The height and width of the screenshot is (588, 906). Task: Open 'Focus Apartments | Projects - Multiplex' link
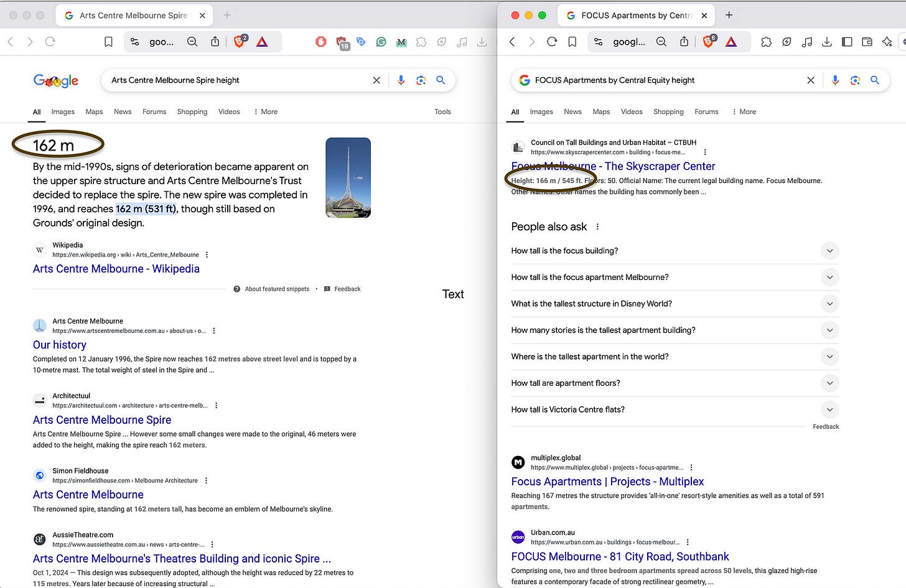pos(607,482)
